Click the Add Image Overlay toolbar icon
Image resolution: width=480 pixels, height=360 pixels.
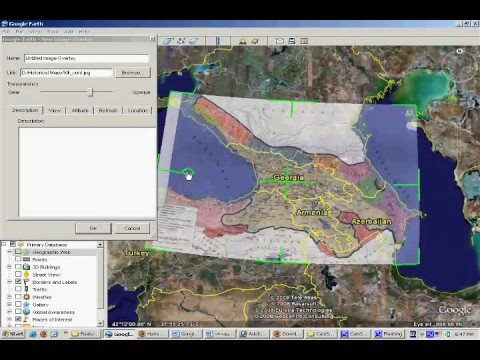[193, 41]
